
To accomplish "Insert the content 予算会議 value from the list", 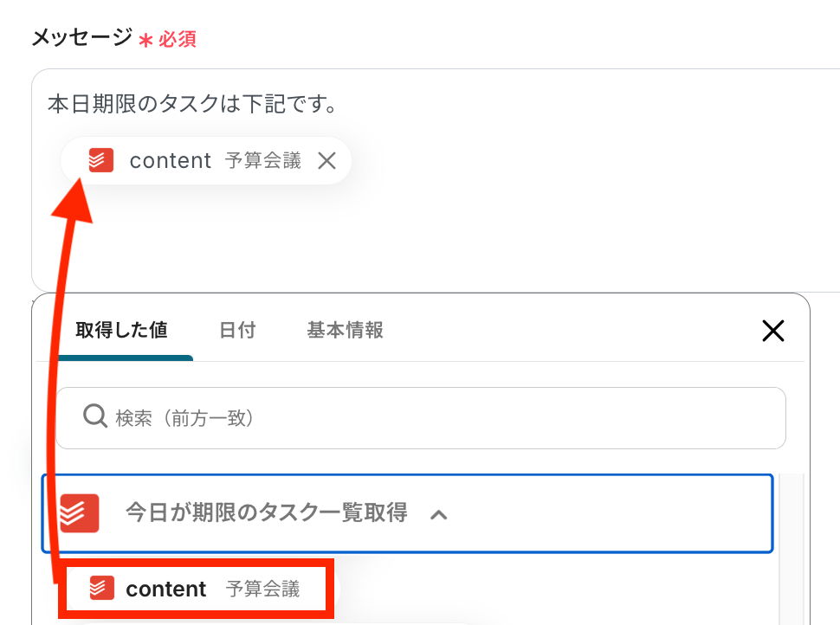I will click(x=196, y=590).
